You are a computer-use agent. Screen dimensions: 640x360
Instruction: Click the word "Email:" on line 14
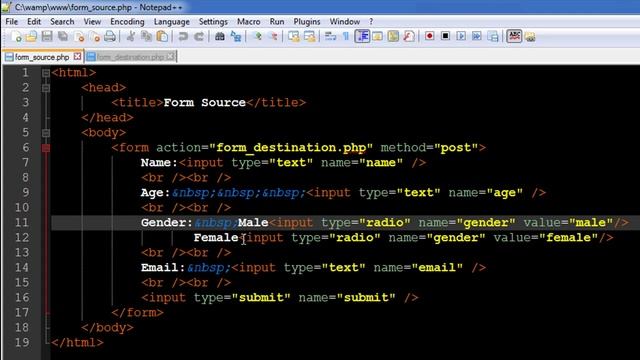[163, 268]
